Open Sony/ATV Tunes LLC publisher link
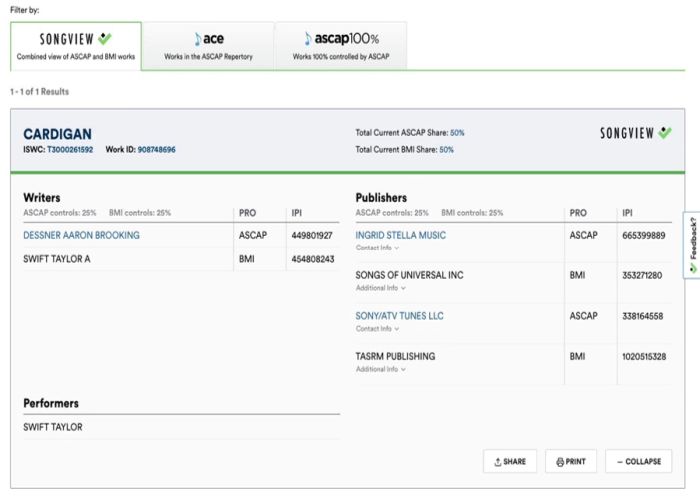 pyautogui.click(x=399, y=316)
